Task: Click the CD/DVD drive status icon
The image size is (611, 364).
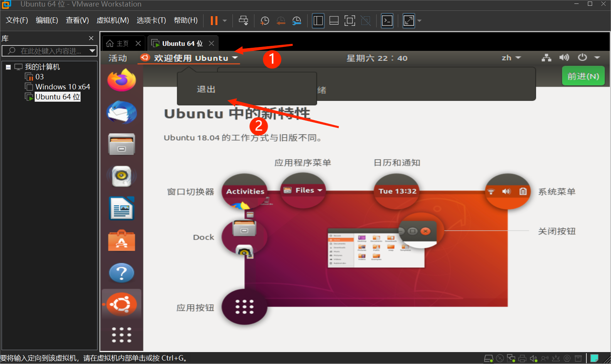Action: [500, 359]
